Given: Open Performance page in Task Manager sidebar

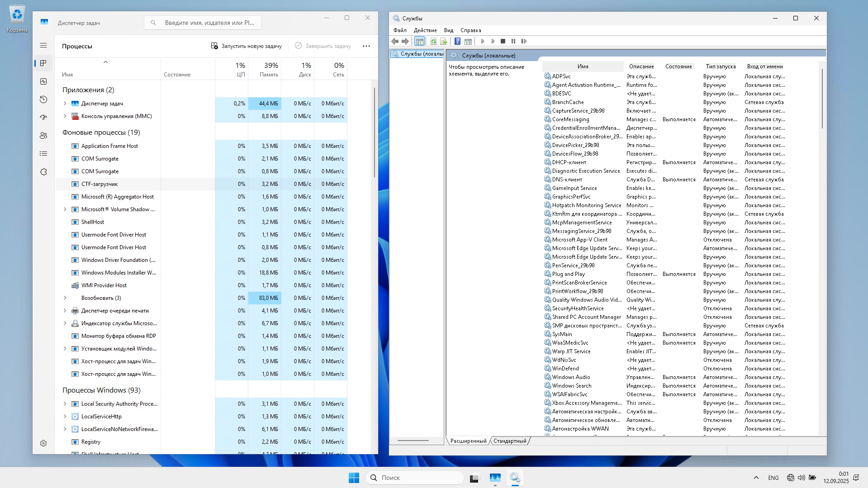Looking at the screenshot, I should coord(43,81).
